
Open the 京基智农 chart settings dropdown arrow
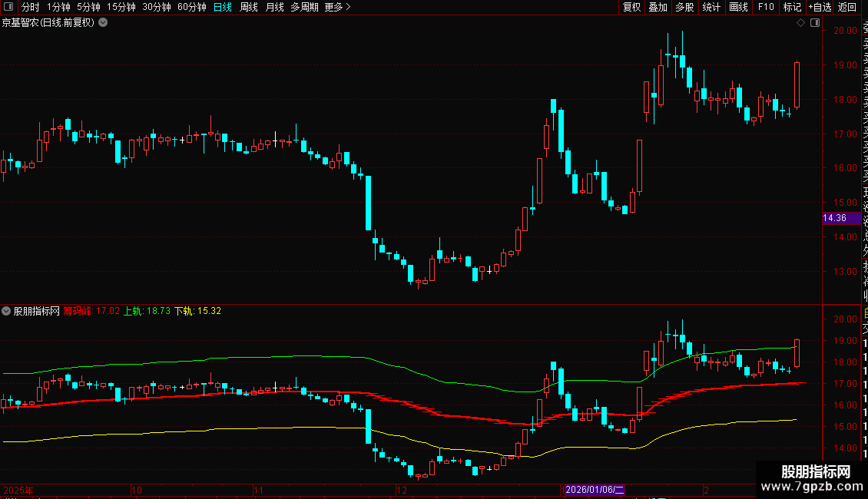point(103,23)
